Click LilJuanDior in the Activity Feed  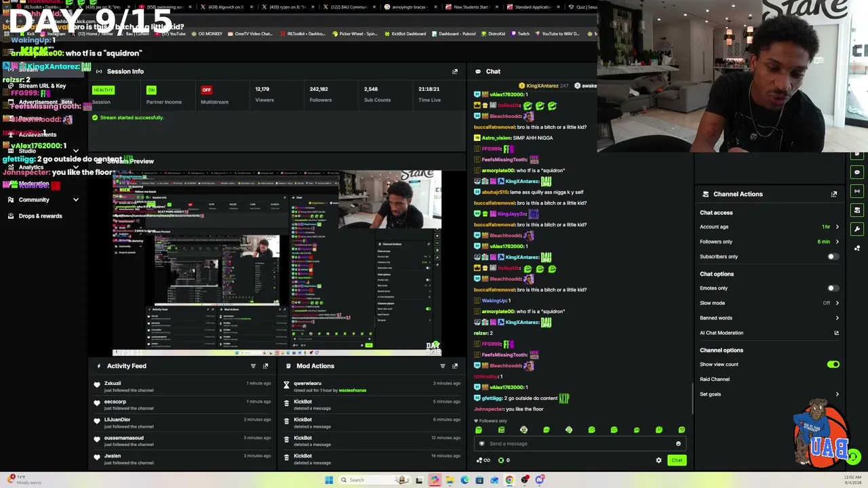pyautogui.click(x=117, y=420)
